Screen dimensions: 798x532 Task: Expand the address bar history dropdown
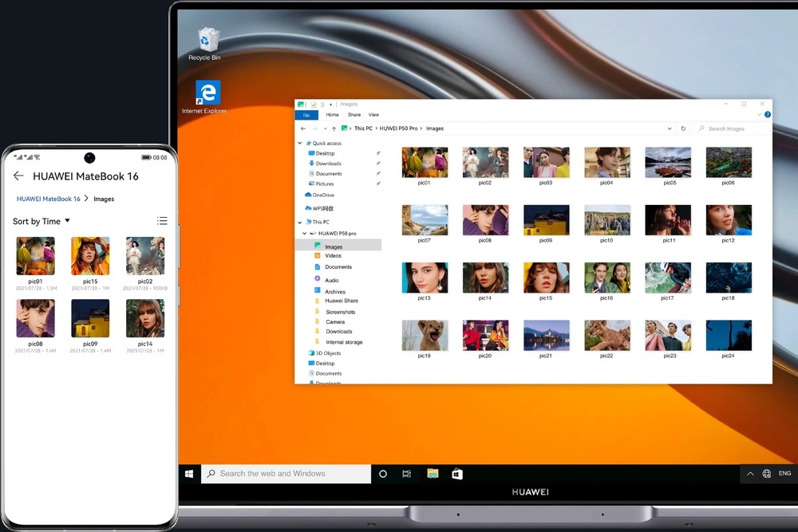click(x=670, y=128)
